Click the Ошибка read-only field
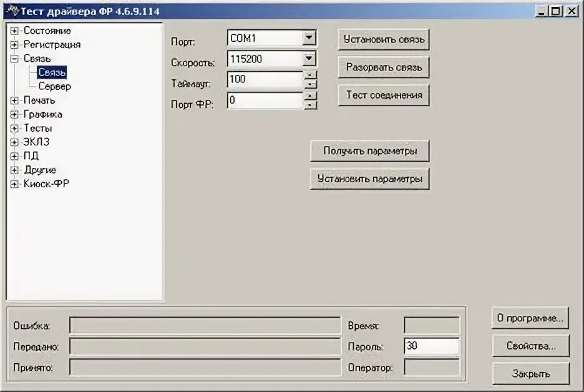This screenshot has width=584, height=392. tap(205, 325)
